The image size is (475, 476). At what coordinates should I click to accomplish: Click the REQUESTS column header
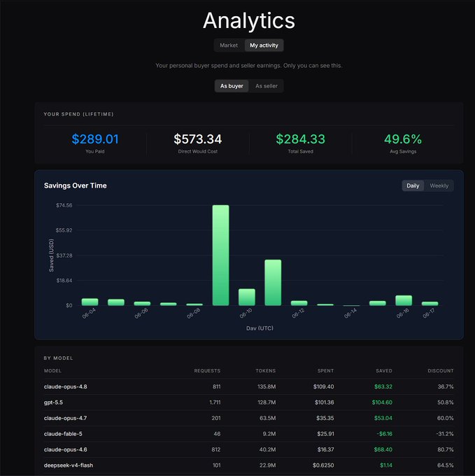[x=207, y=371]
